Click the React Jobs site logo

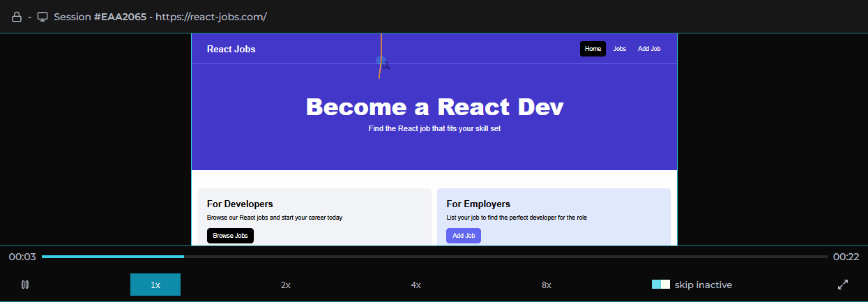[231, 49]
